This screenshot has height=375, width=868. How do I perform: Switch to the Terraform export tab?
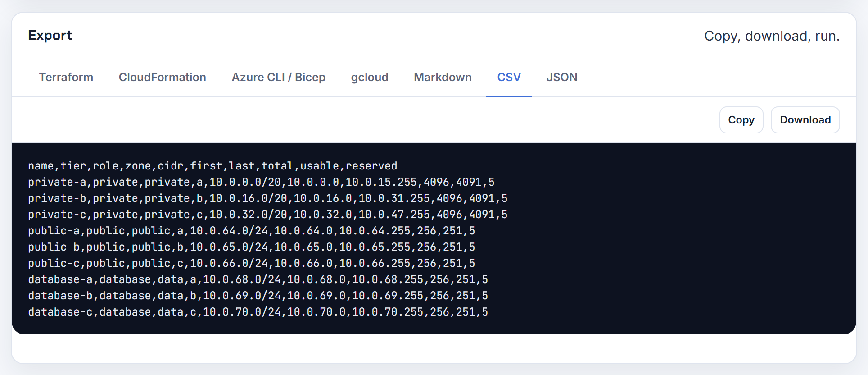pos(66,78)
